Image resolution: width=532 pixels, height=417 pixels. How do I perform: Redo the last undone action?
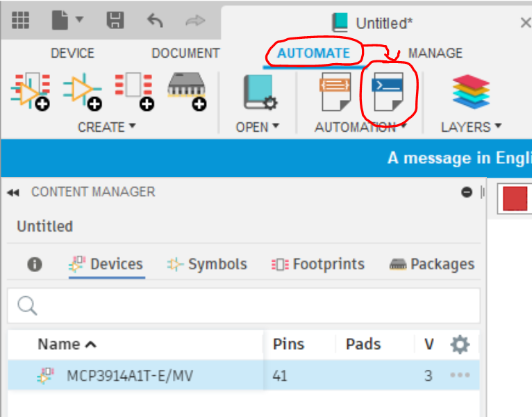(195, 21)
